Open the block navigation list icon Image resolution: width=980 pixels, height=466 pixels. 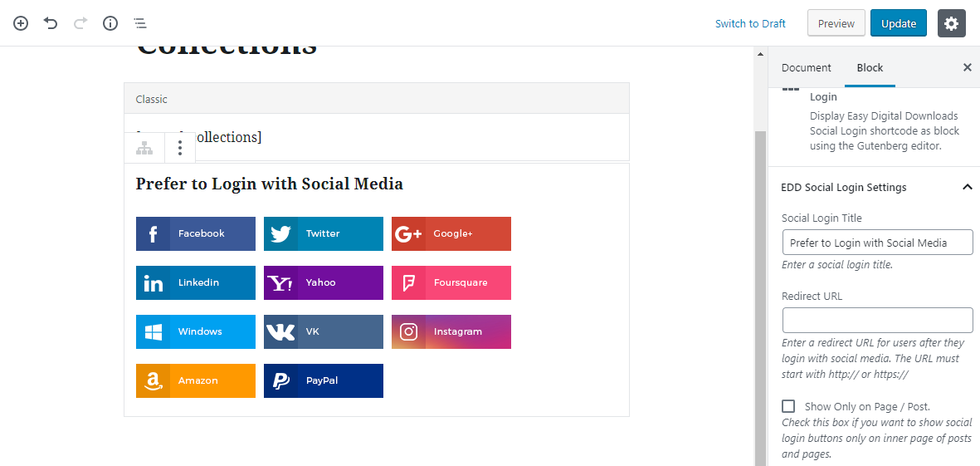tap(140, 23)
